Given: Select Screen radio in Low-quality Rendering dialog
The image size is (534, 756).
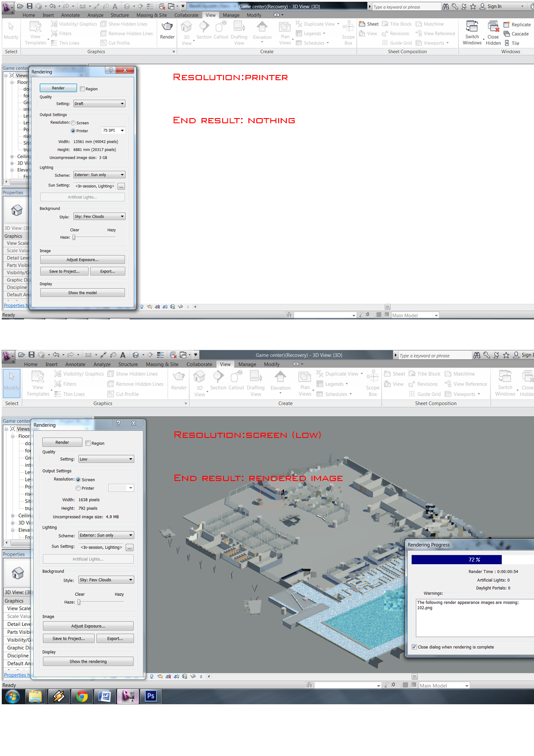Looking at the screenshot, I should (x=78, y=479).
